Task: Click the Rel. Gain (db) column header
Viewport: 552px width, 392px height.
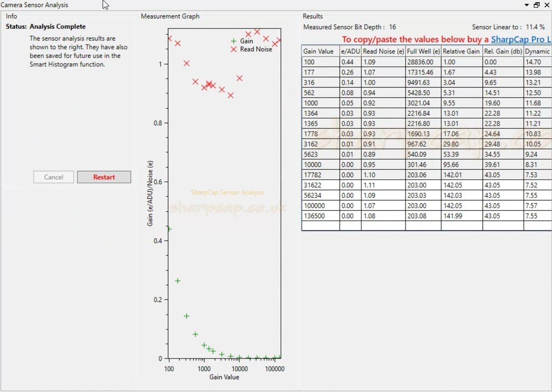Action: pos(503,51)
